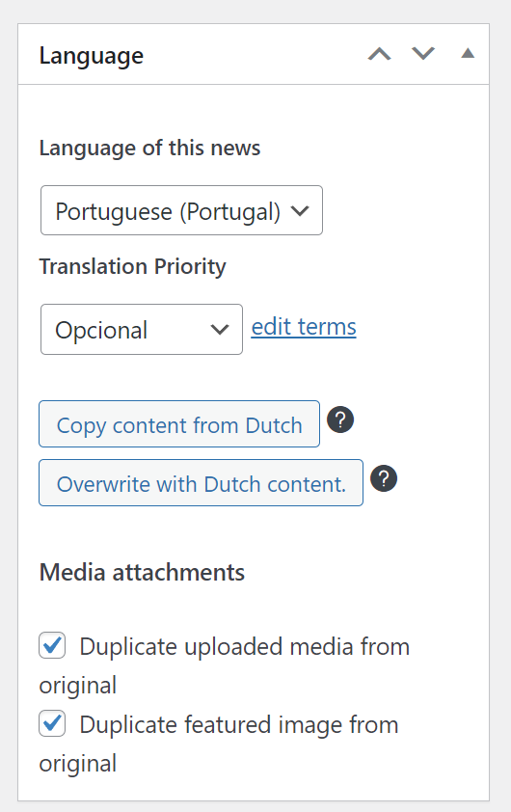
Task: Follow the edit terms link
Action: [304, 327]
